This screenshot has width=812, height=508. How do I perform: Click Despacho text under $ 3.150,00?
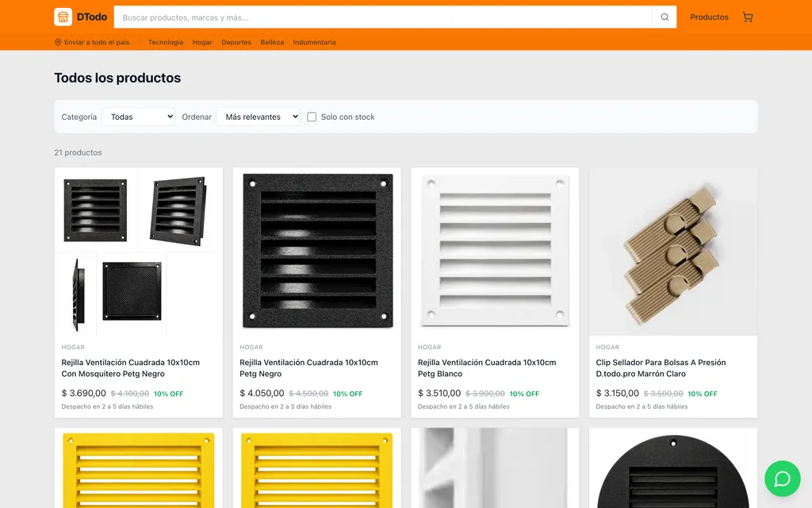click(642, 406)
